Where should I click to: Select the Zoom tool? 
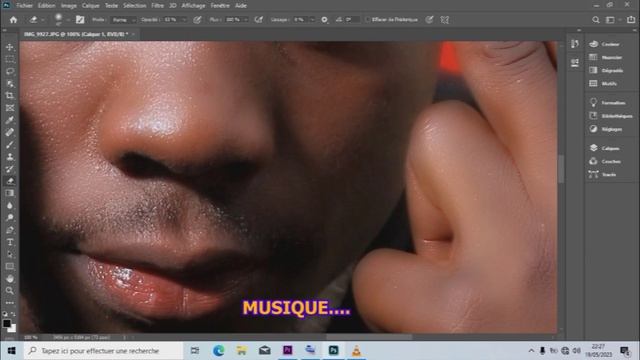(x=10, y=291)
